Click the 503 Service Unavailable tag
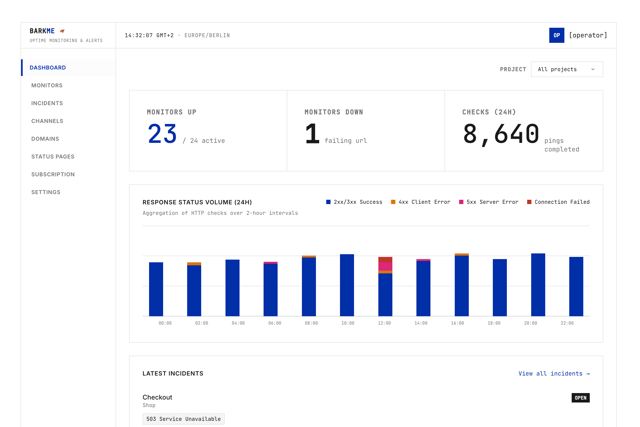Viewport: 640px width, 427px height. click(183, 419)
